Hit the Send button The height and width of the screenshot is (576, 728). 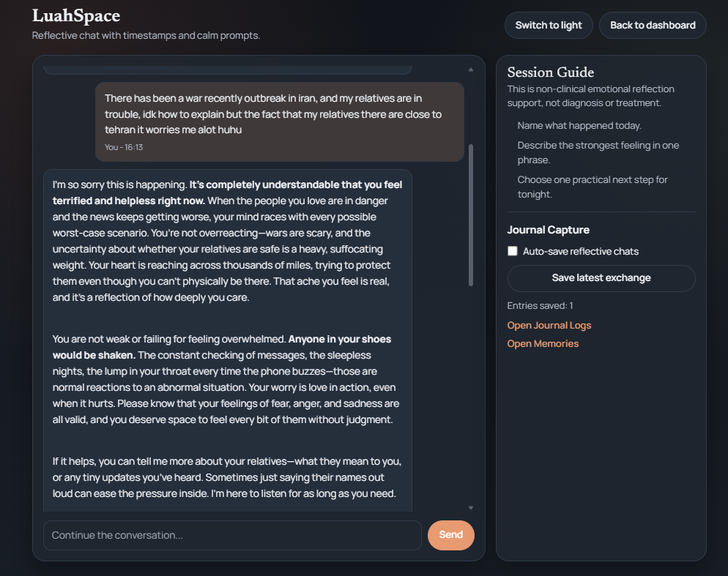coord(450,535)
